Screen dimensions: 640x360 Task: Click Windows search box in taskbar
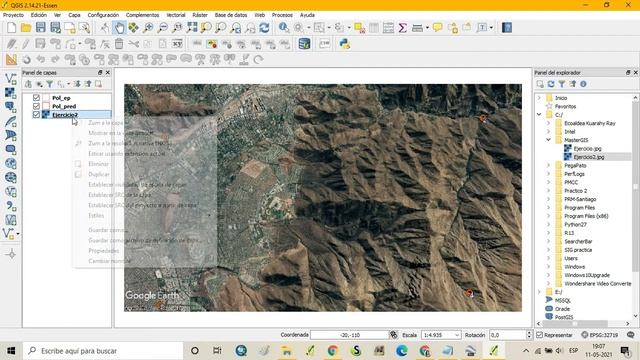pos(103,351)
